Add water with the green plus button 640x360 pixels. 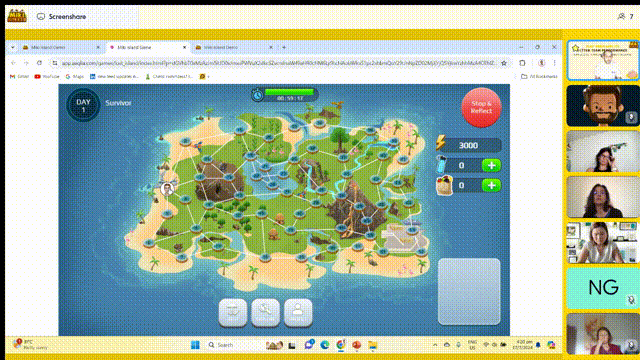tap(491, 165)
